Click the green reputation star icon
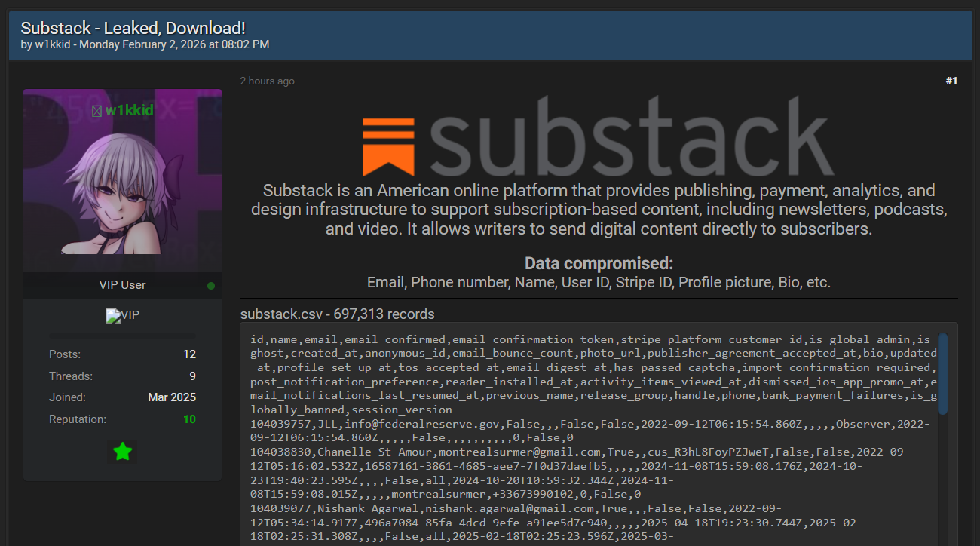980x546 pixels. [x=122, y=452]
